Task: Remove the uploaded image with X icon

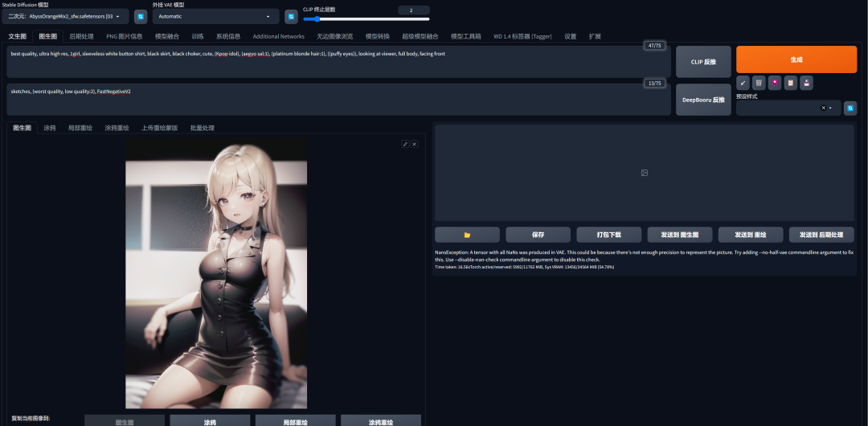Action: point(415,144)
